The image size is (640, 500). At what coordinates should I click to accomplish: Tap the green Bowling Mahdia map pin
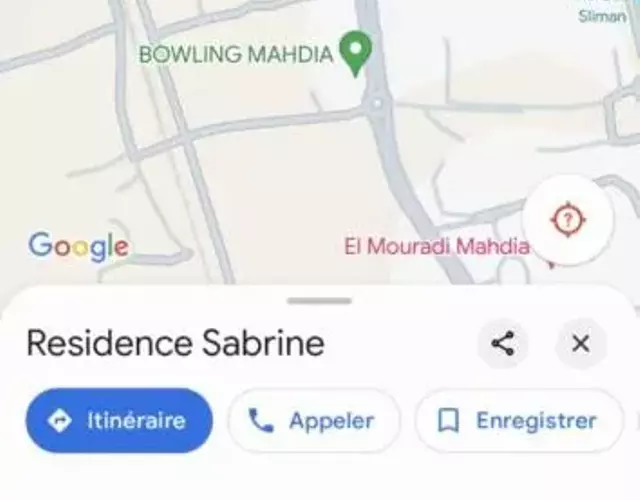coord(356,53)
